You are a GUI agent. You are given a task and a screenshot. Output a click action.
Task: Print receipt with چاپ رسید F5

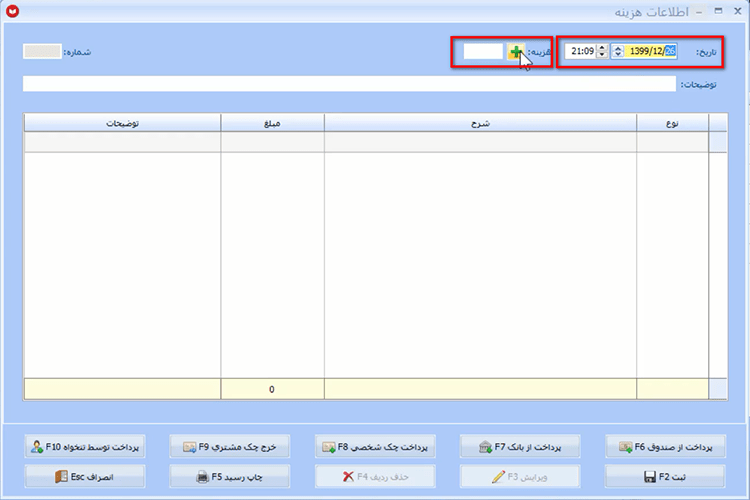tap(230, 477)
